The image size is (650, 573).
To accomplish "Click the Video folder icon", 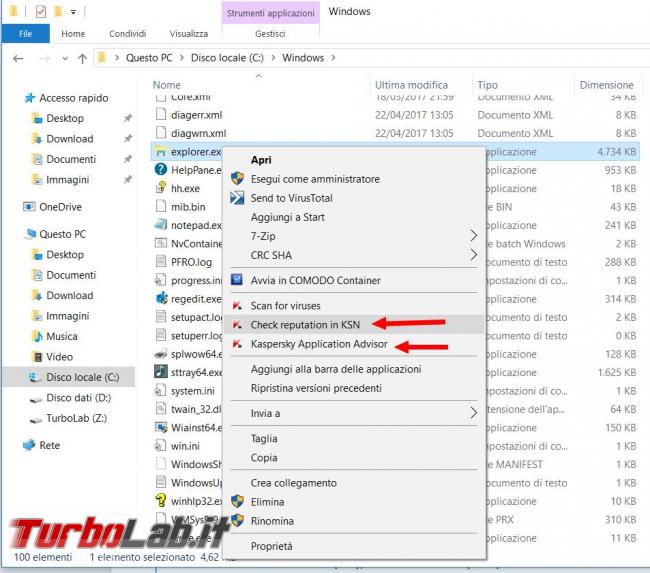I will pyautogui.click(x=38, y=357).
